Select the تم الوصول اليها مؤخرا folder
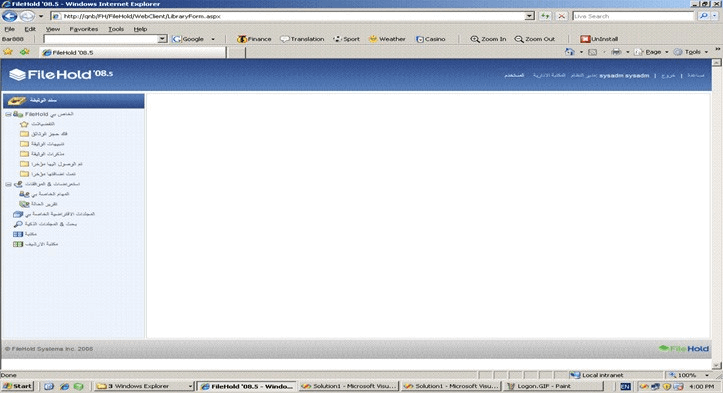 [x=51, y=164]
